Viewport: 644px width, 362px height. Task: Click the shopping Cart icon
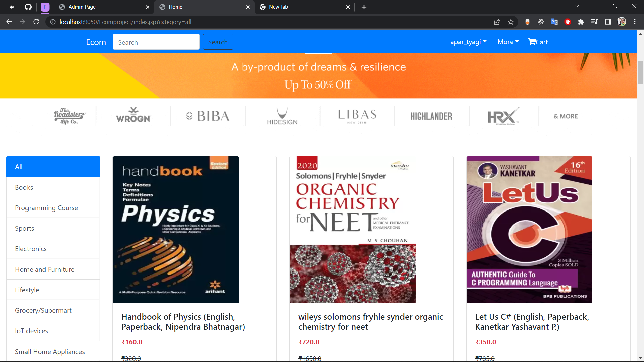point(532,42)
